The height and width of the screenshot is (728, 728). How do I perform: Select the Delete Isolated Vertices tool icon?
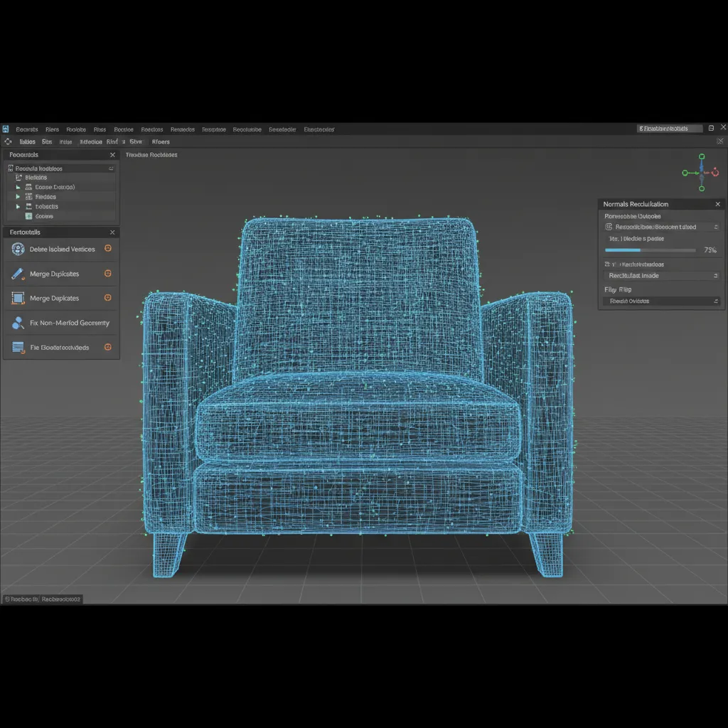click(18, 249)
